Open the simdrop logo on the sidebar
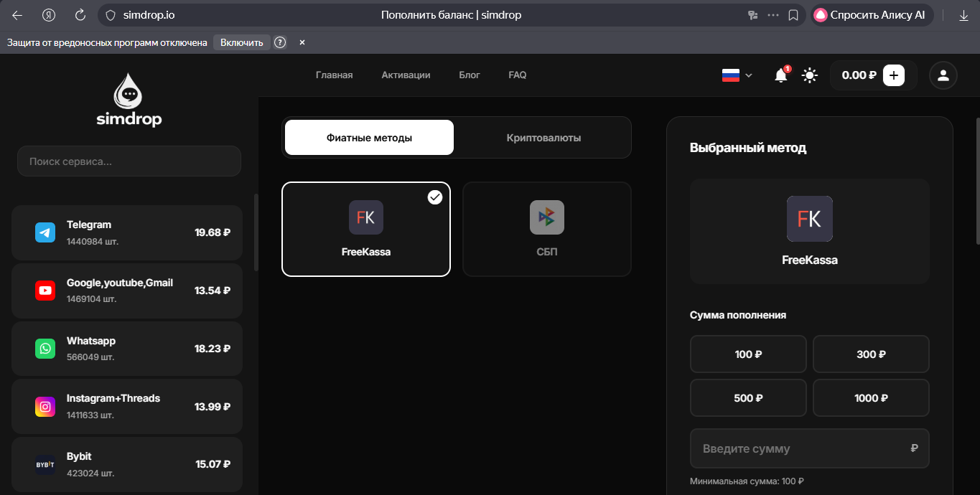The width and height of the screenshot is (980, 495). tap(129, 99)
